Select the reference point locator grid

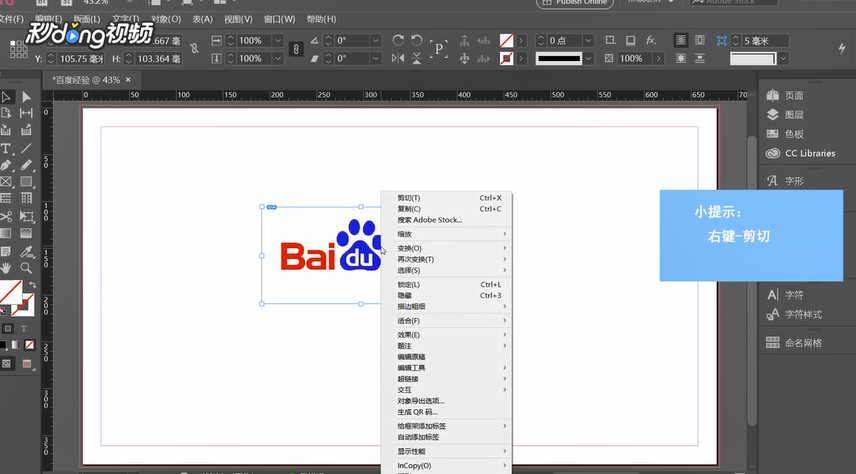point(19,49)
